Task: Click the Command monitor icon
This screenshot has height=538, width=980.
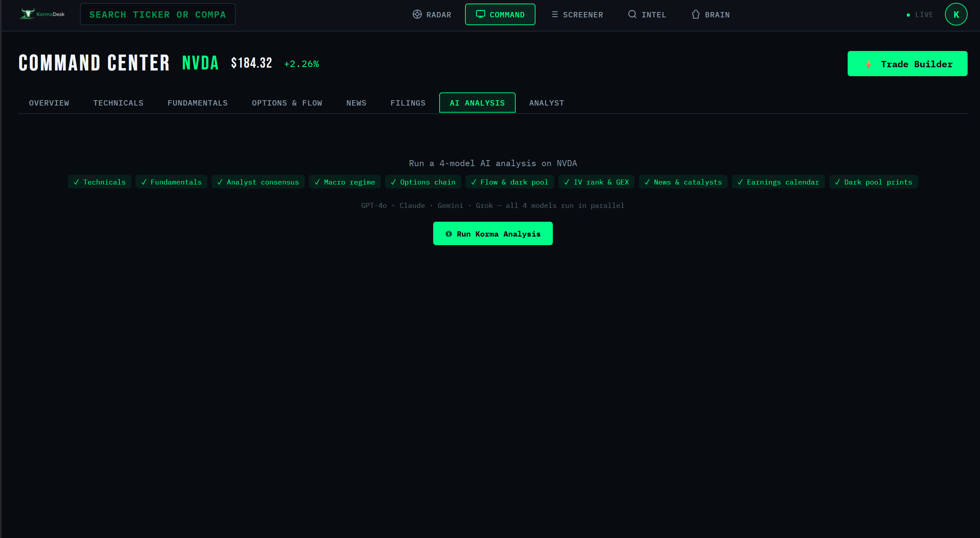Action: coord(480,15)
